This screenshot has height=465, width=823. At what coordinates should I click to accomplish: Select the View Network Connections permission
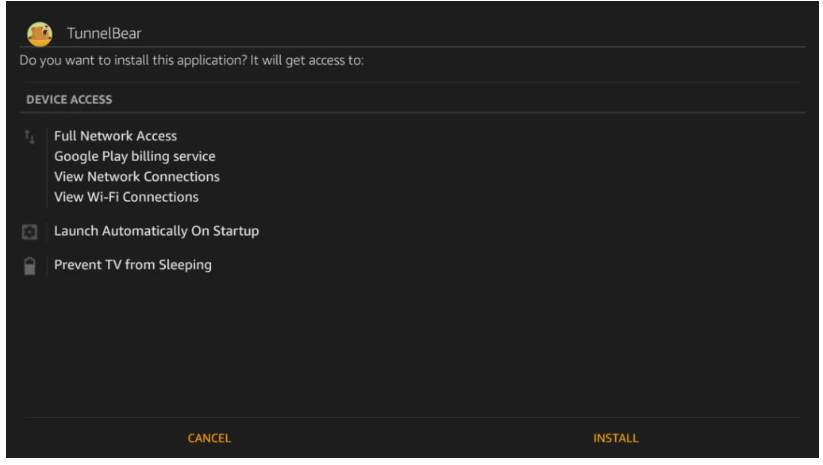pos(137,177)
